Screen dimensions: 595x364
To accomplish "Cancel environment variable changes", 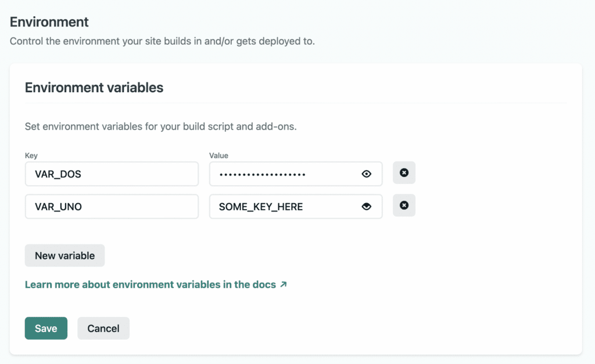I will pos(103,328).
